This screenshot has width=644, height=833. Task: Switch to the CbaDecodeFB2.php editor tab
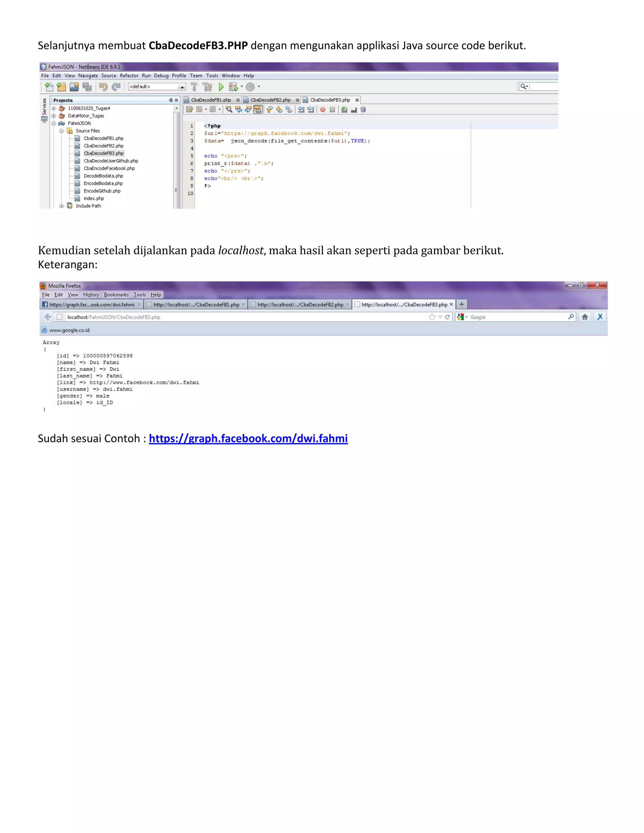(x=270, y=100)
